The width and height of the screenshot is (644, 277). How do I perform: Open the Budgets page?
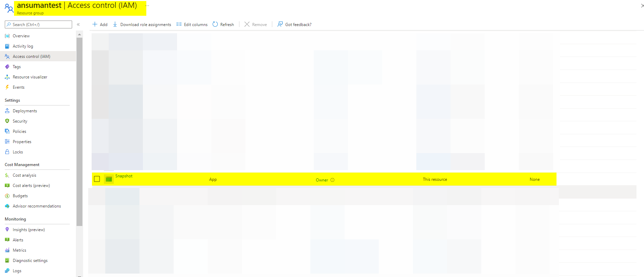(x=20, y=196)
